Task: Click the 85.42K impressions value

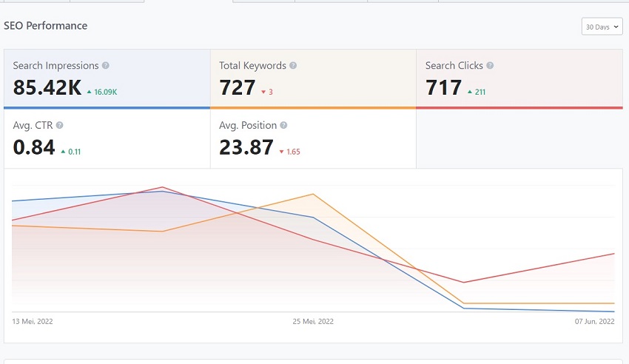Action: pos(47,88)
